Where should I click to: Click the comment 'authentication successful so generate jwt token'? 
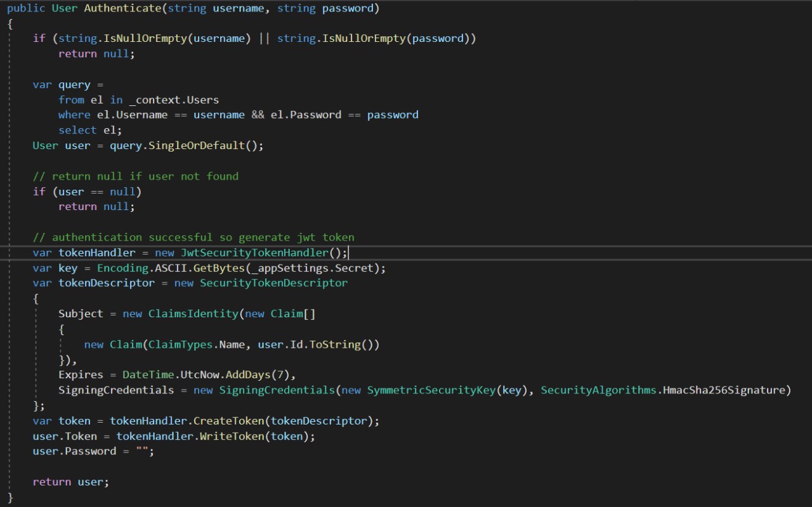[x=193, y=237]
